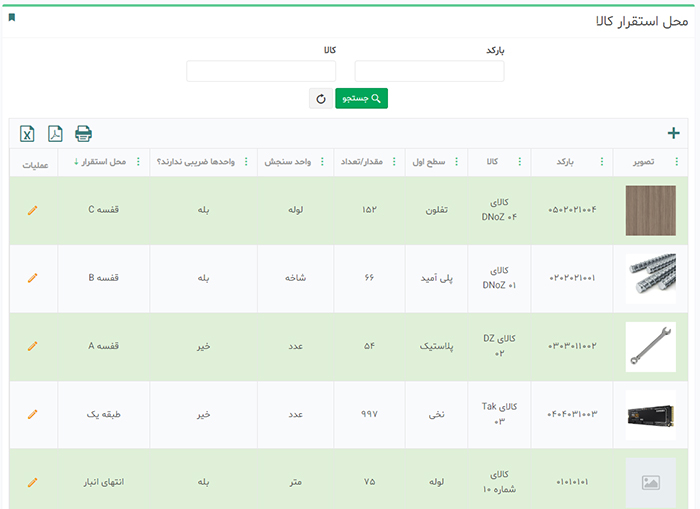The height and width of the screenshot is (509, 700).
Task: Select barcode cell ۰۵۰۲۰۲۱۰۰۴
Action: 572,210
